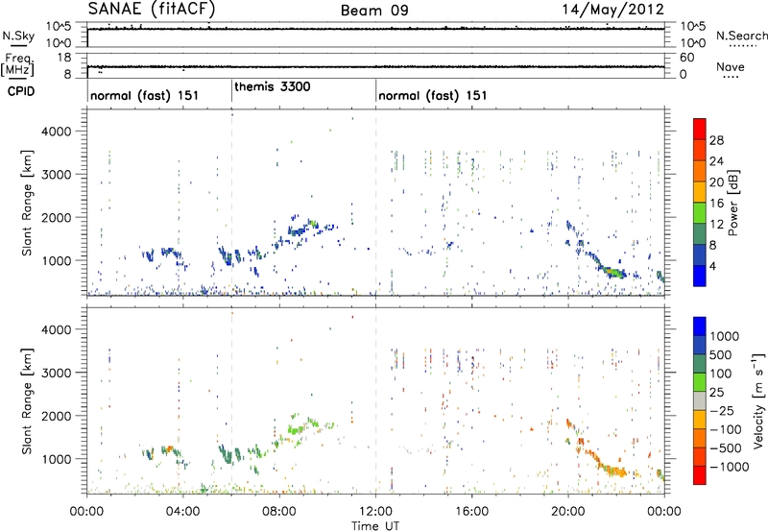Click the Freq. [MHz] axis label
Screen dimensions: 768x532
19,65
